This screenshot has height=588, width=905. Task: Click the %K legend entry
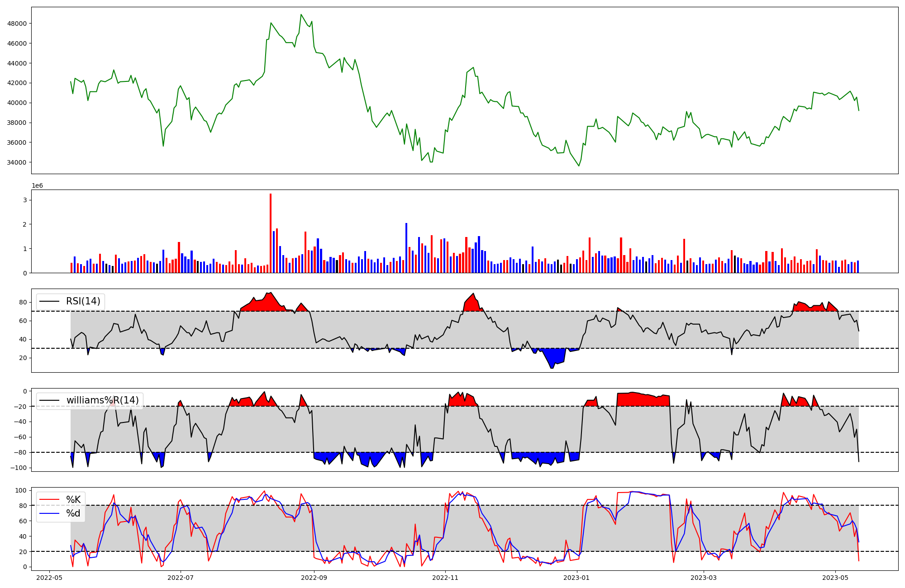73,500
